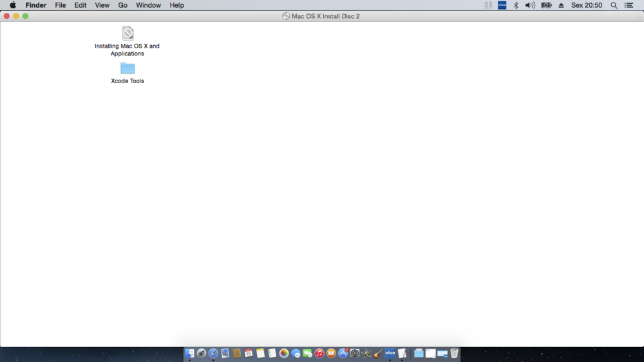Open the Xcode Tools folder
This screenshot has width=644, height=362.
click(128, 68)
